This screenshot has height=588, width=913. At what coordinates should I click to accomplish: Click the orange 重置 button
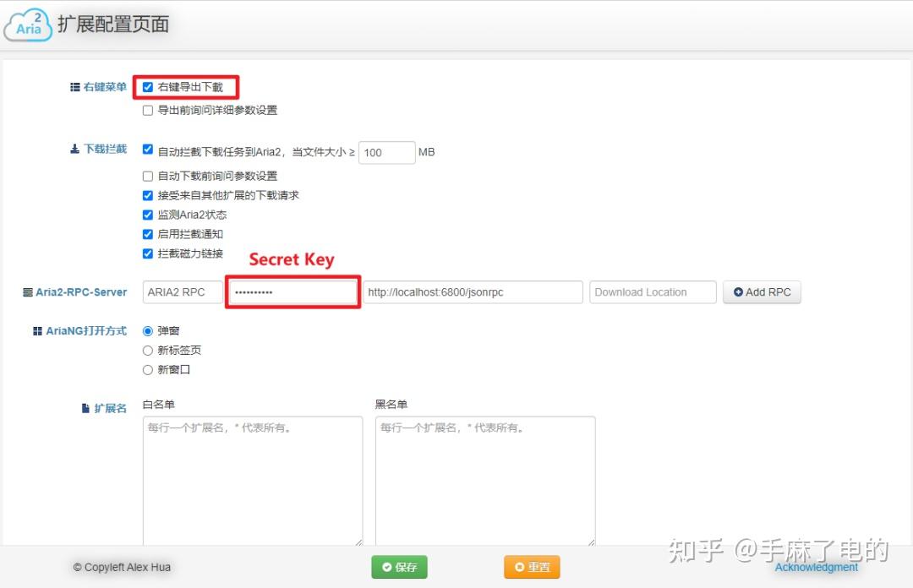(533, 567)
